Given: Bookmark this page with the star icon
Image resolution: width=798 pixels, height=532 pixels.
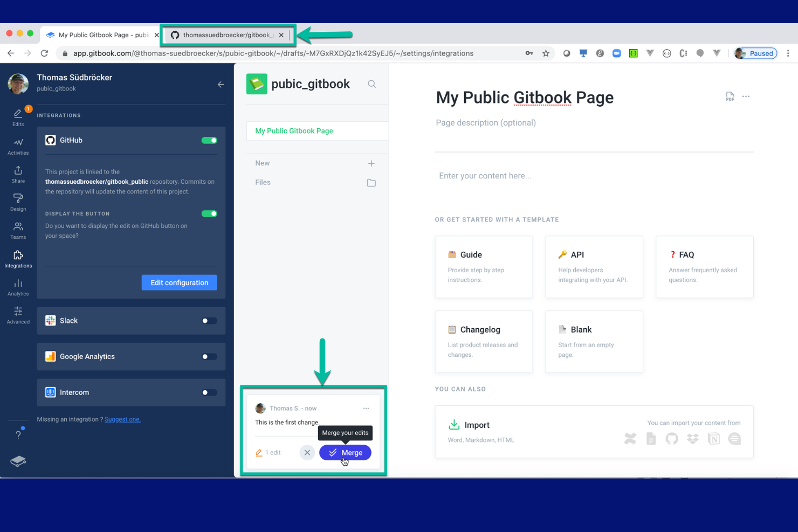Looking at the screenshot, I should pyautogui.click(x=546, y=53).
